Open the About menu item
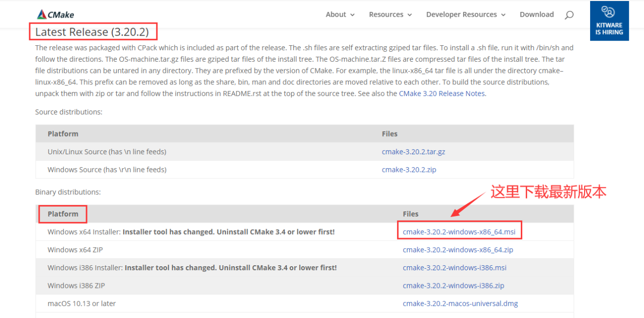Screen dimensions: 644x318 click(x=336, y=15)
